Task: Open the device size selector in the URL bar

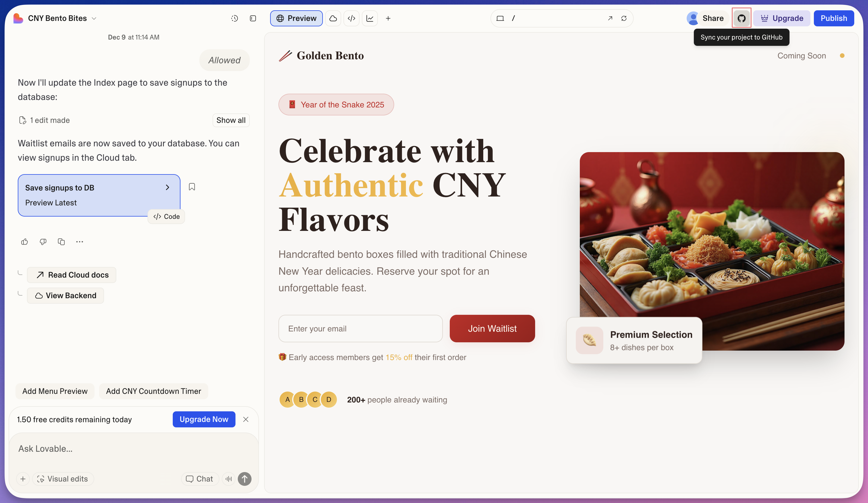Action: click(500, 18)
